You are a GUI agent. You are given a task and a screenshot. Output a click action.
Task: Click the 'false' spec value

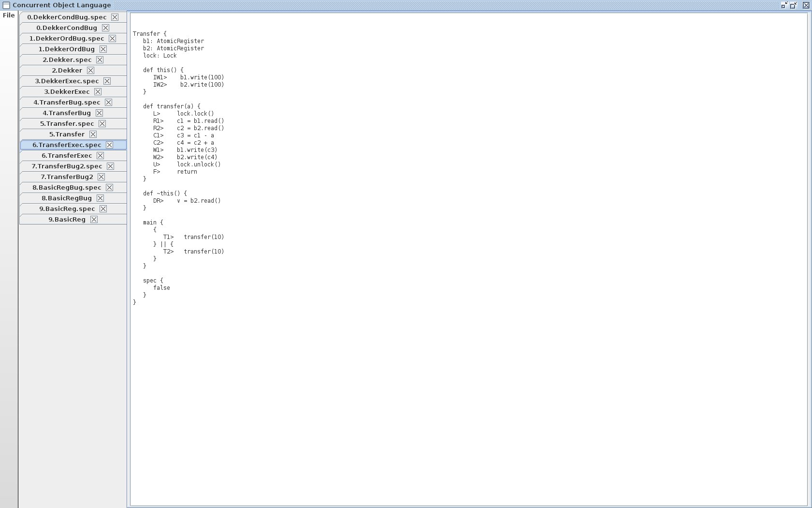coord(161,288)
